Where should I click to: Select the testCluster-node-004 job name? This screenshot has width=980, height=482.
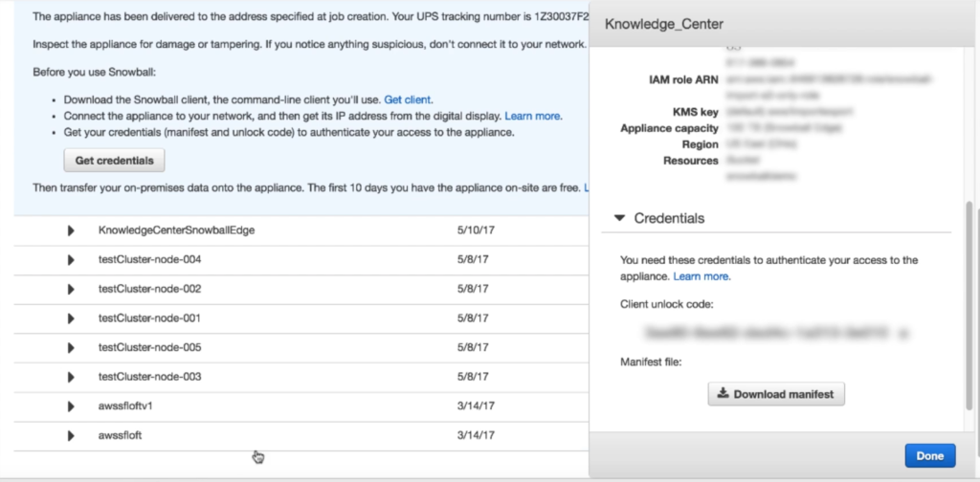(149, 260)
